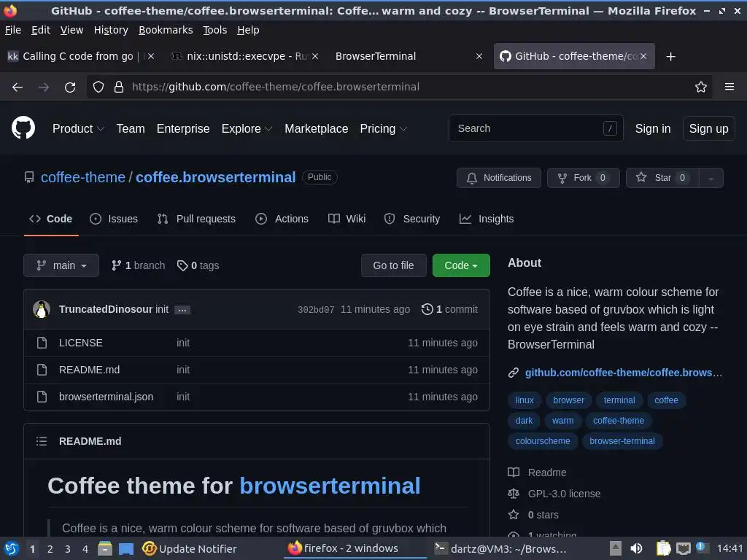Open the main branch selector dropdown
This screenshot has width=747, height=560.
61,265
